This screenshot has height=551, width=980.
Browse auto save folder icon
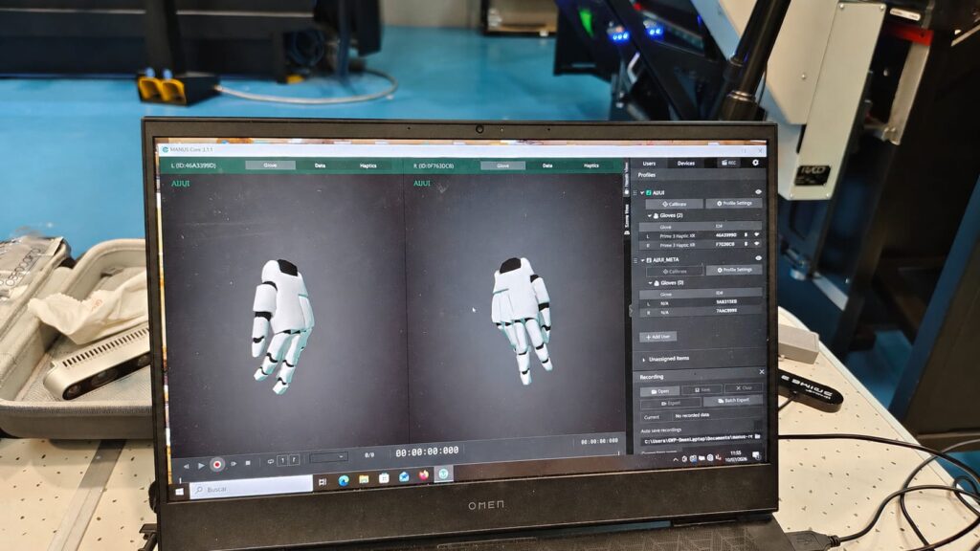758,436
